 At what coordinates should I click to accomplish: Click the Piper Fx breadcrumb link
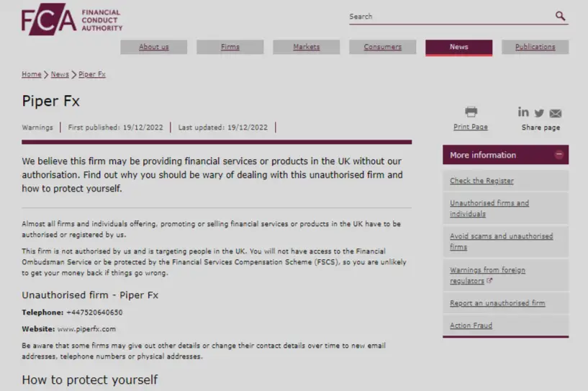tap(92, 74)
